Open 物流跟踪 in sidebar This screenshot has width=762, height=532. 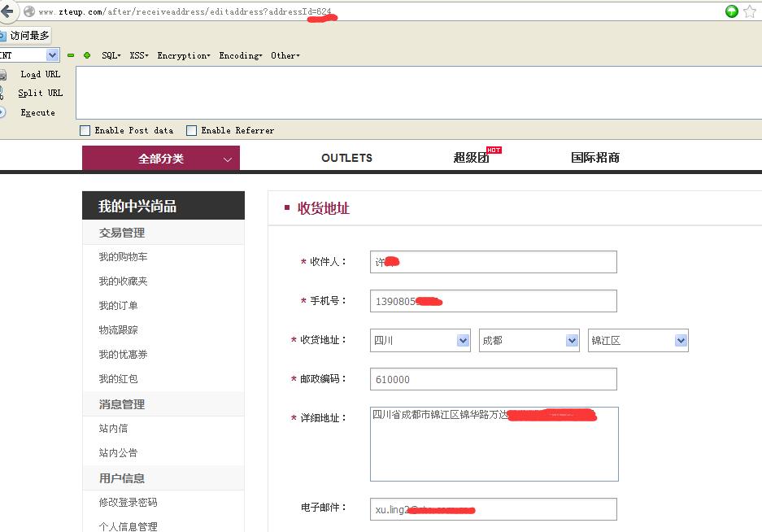(118, 329)
